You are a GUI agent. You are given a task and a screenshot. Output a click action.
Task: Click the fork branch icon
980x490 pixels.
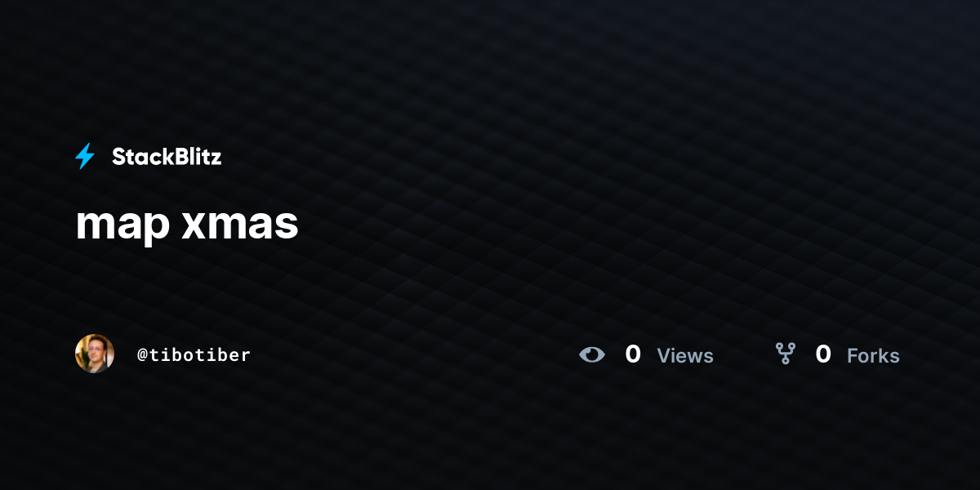[785, 354]
